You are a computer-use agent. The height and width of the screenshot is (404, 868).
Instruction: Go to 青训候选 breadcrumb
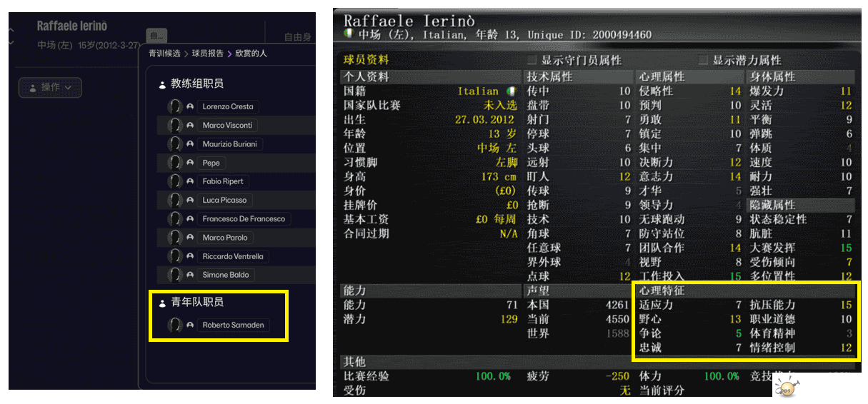coord(164,54)
